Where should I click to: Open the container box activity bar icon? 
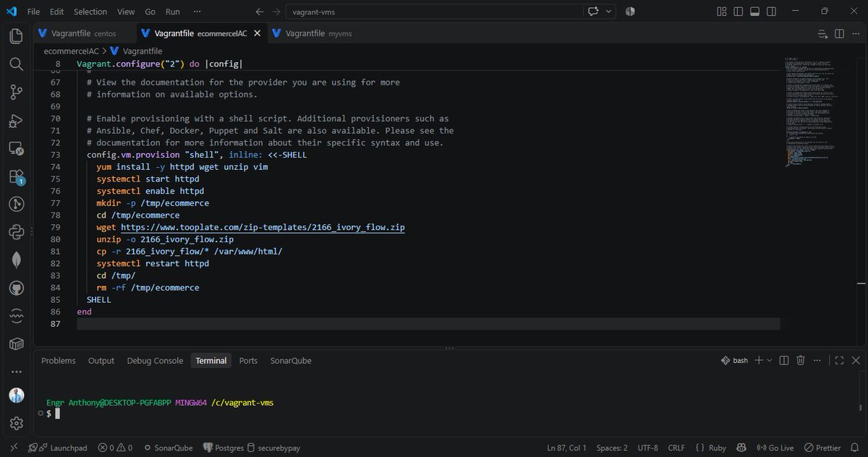pyautogui.click(x=16, y=344)
